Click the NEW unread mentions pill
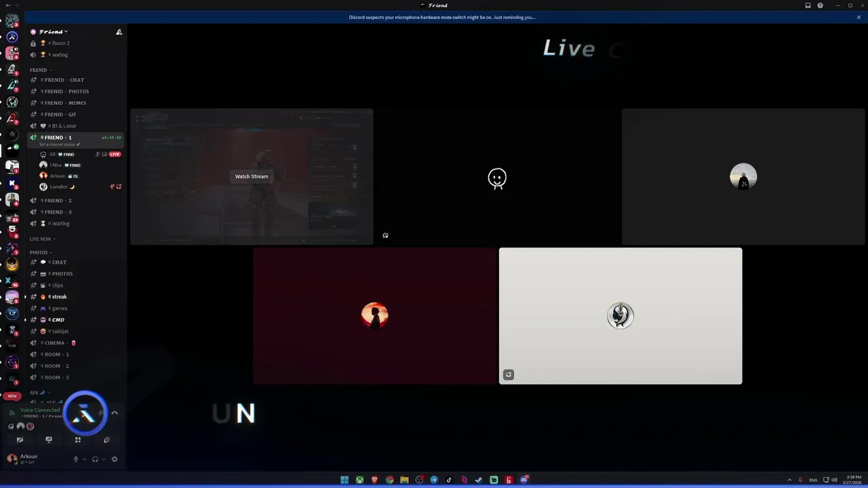Screen dimensions: 868x488 coord(12,396)
